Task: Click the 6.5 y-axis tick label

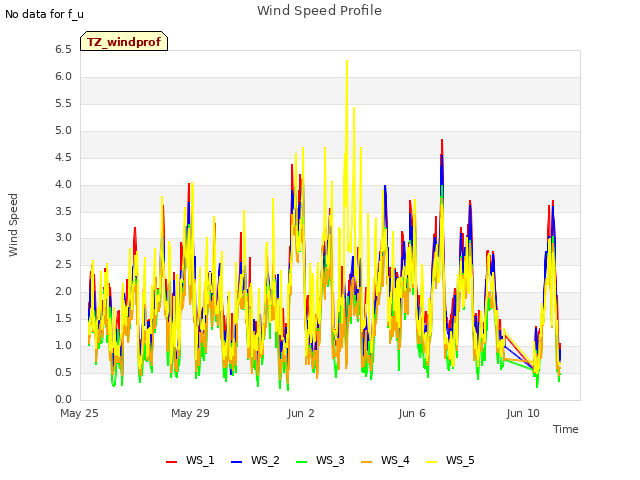Action: [63, 50]
